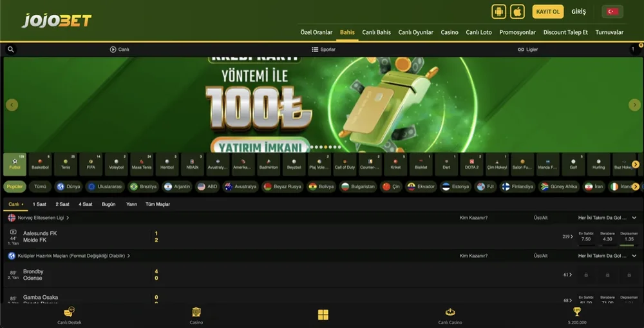Select the Kriket sport icon
Viewport: 644px width, 328px height.
395,164
